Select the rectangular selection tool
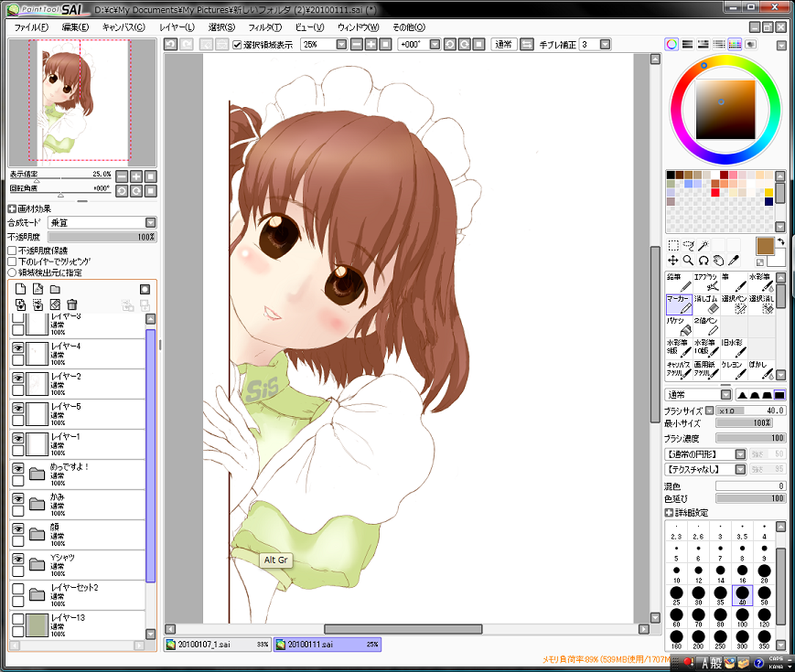Image resolution: width=795 pixels, height=672 pixels. (x=672, y=246)
